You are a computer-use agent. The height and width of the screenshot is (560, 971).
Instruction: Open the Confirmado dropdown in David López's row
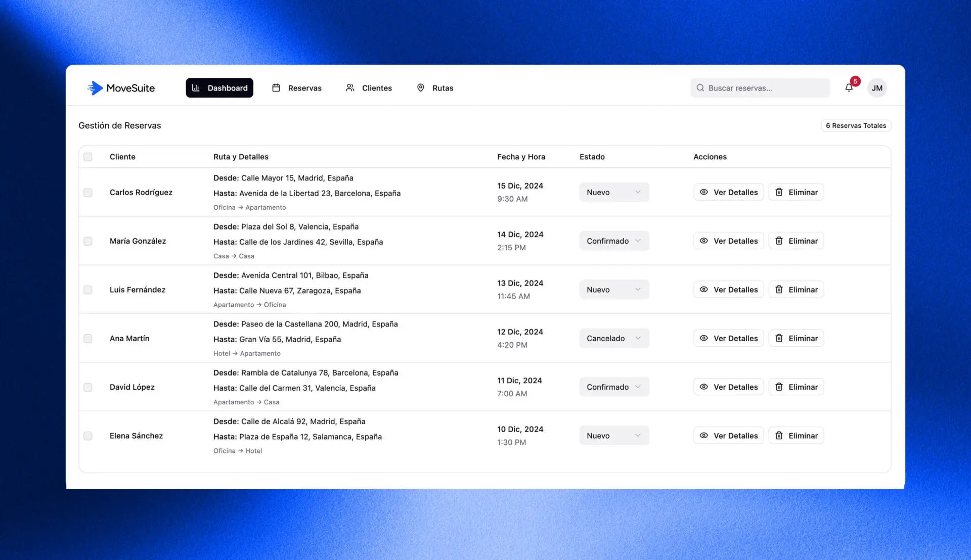[614, 387]
